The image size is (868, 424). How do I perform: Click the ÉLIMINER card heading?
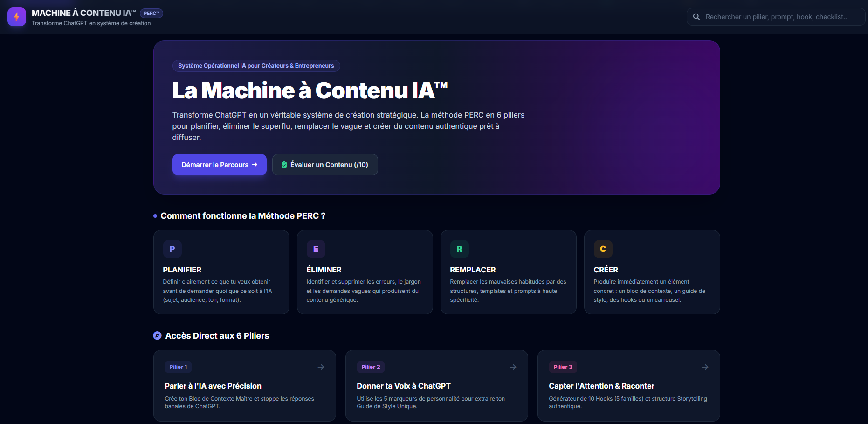[x=324, y=270]
